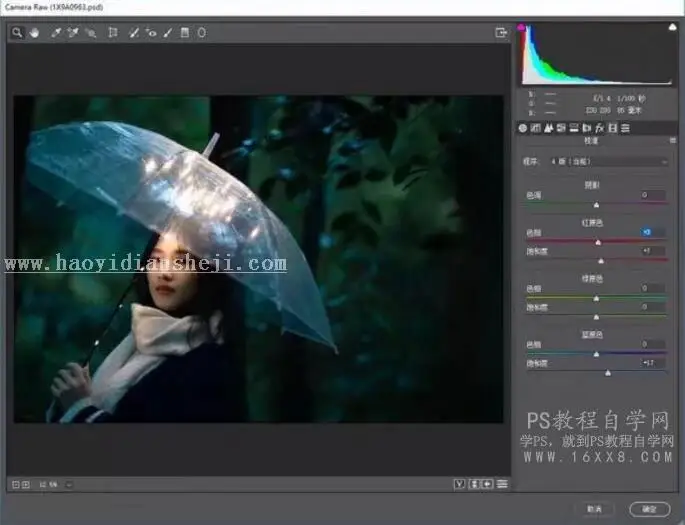Adjust the Red Primary saturation slider

tap(601, 261)
